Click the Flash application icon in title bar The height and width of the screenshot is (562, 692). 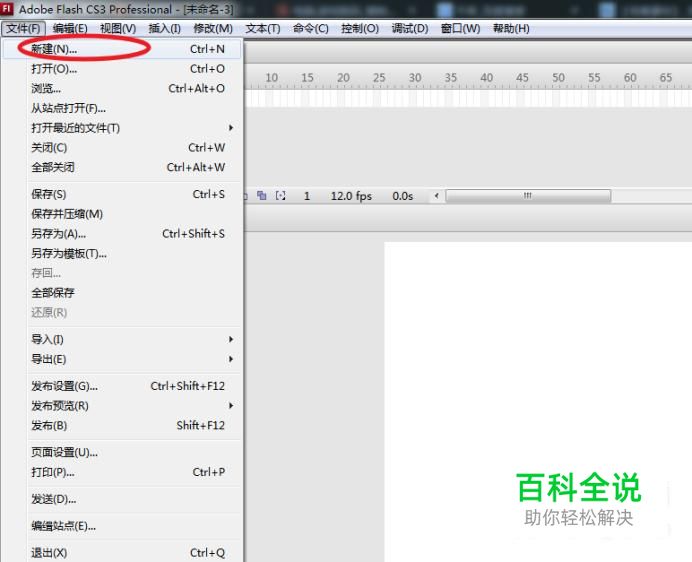tap(7, 8)
